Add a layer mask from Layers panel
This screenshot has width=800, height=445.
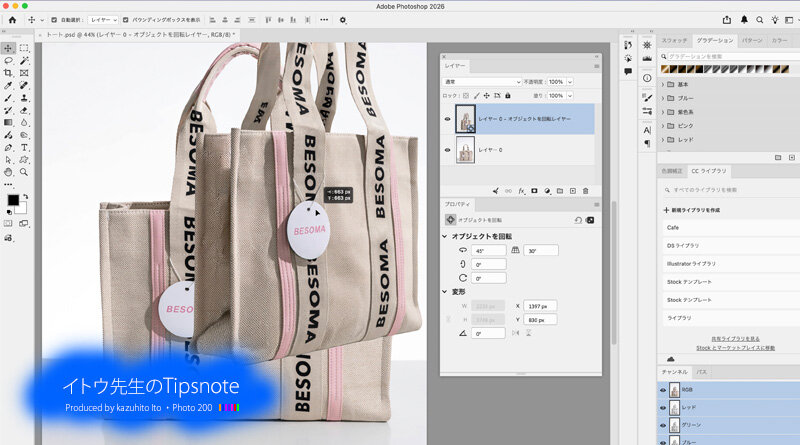[x=534, y=191]
